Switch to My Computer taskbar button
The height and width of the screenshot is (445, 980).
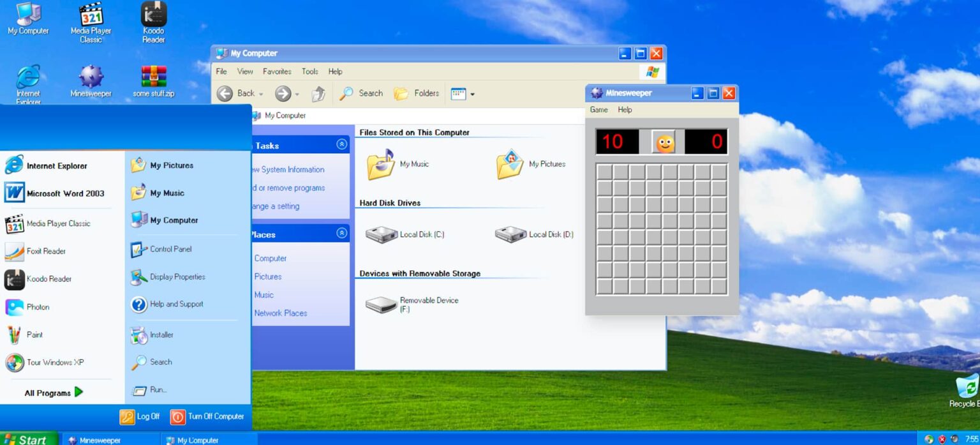[209, 440]
